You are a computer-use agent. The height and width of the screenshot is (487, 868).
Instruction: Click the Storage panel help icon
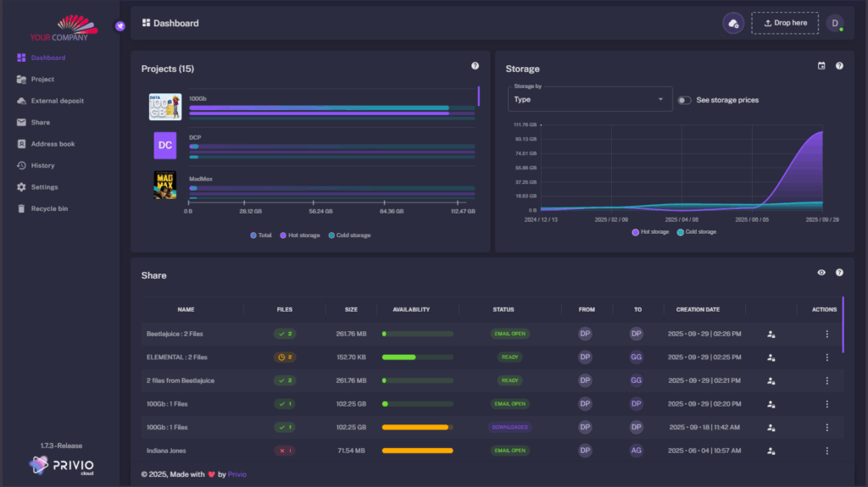coord(839,66)
